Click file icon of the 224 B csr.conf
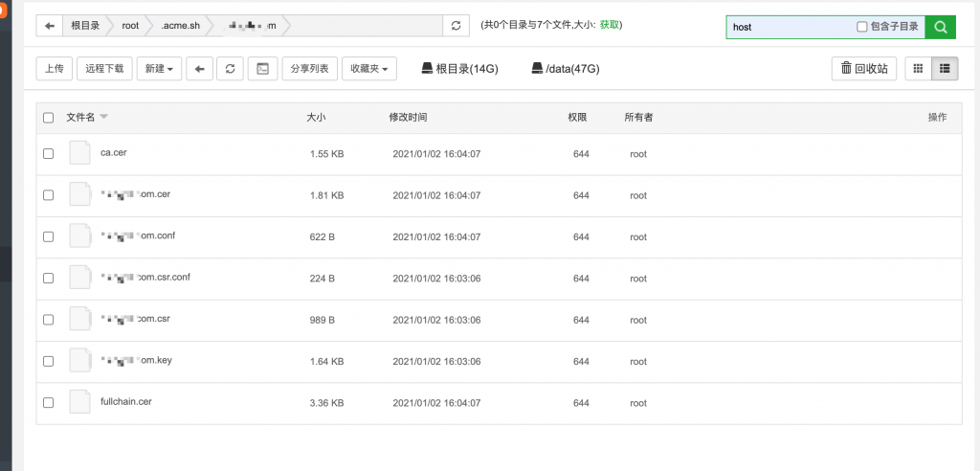980x471 pixels. tap(79, 277)
